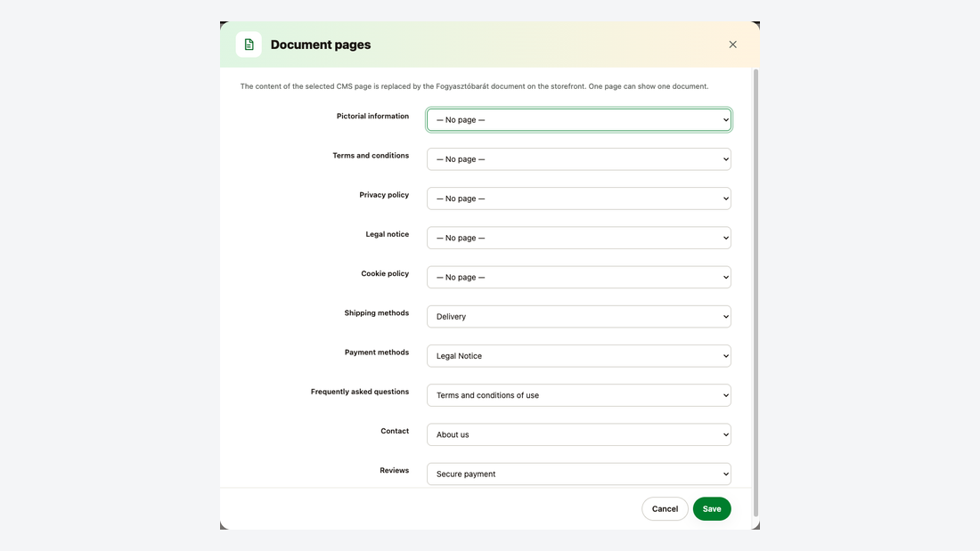This screenshot has height=551, width=980.
Task: Open the Privacy policy page dropdown
Action: [579, 199]
